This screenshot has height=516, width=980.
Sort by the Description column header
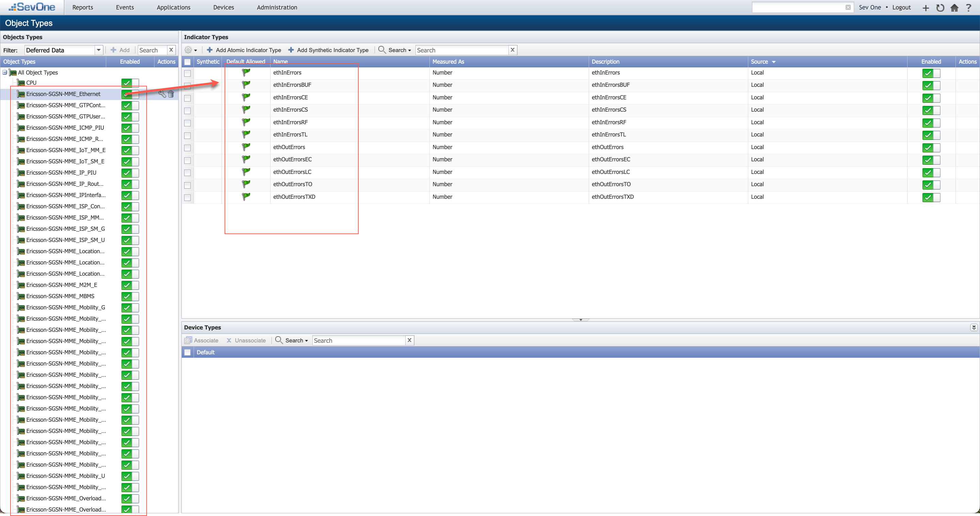[x=668, y=62]
